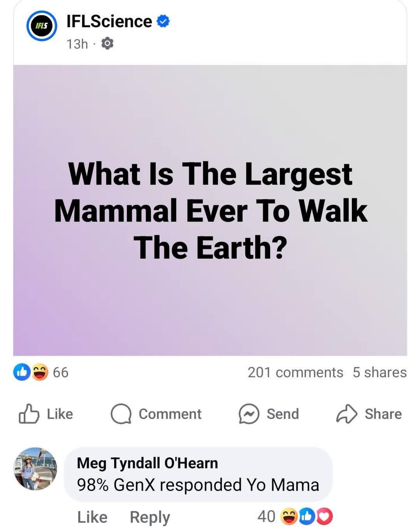This screenshot has width=420, height=527.
Task: Open the IFLScience page name link
Action: click(109, 21)
